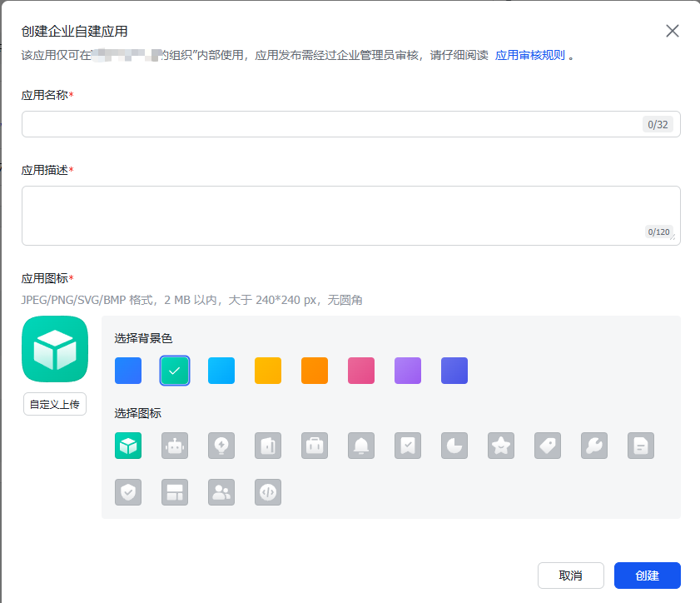
Task: Choose the orange background color
Action: pyautogui.click(x=314, y=371)
